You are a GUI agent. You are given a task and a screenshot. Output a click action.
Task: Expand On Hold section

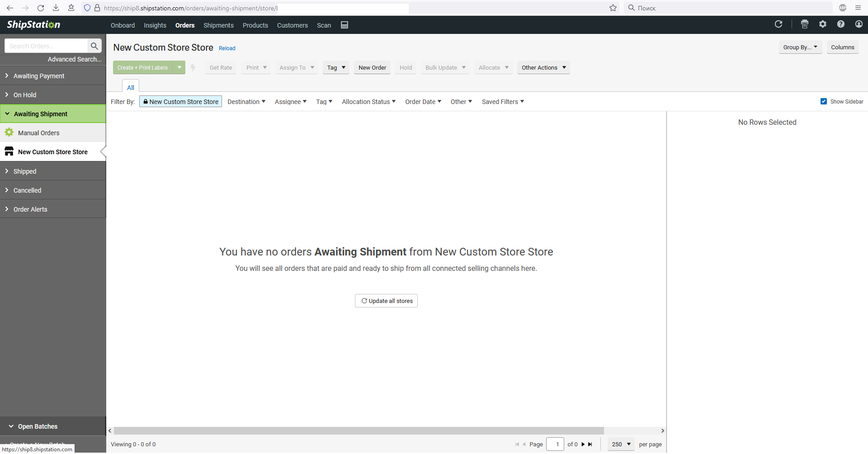tap(53, 95)
